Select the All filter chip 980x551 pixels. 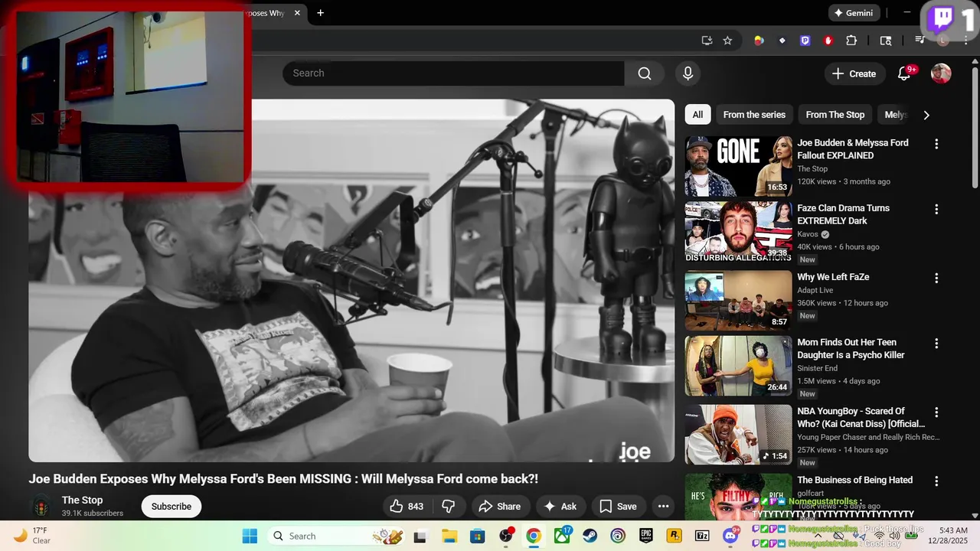coord(697,115)
